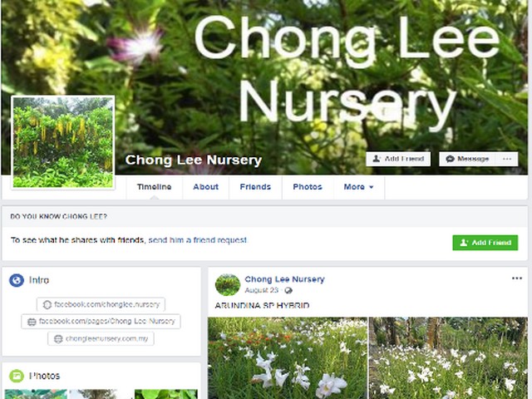This screenshot has width=532, height=399.
Task: Open the yellow flowers profile picture
Action: click(x=63, y=142)
